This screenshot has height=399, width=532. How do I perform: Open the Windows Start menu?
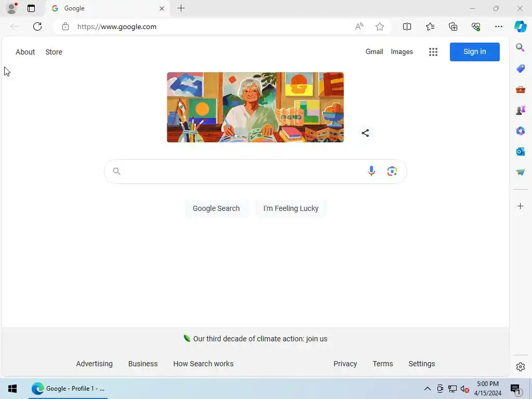pos(12,389)
